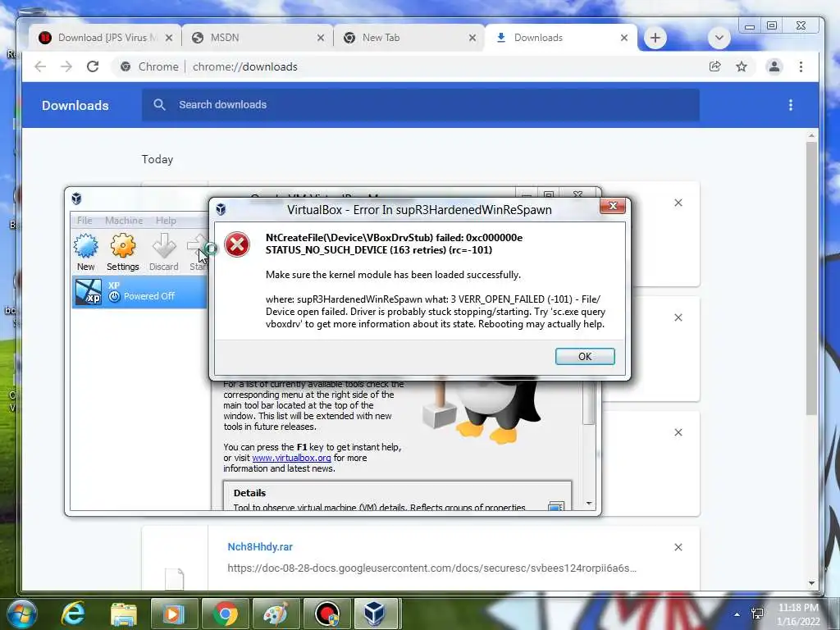Image resolution: width=840 pixels, height=630 pixels.
Task: Click the red error icon in dialog
Action: (x=237, y=244)
